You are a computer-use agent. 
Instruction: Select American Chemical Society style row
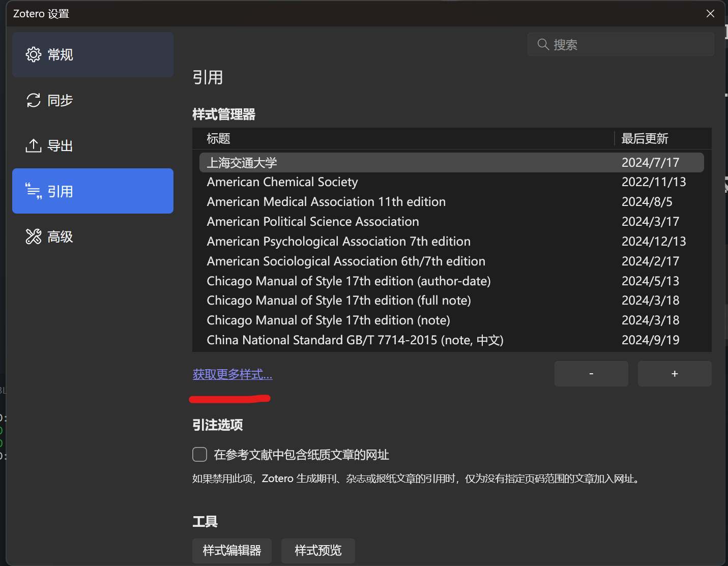pyautogui.click(x=282, y=182)
